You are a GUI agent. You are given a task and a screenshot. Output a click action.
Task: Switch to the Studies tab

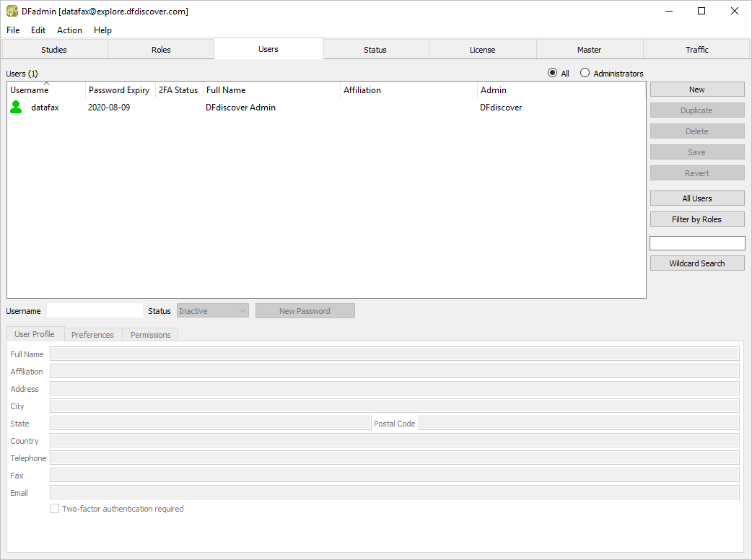[x=54, y=50]
